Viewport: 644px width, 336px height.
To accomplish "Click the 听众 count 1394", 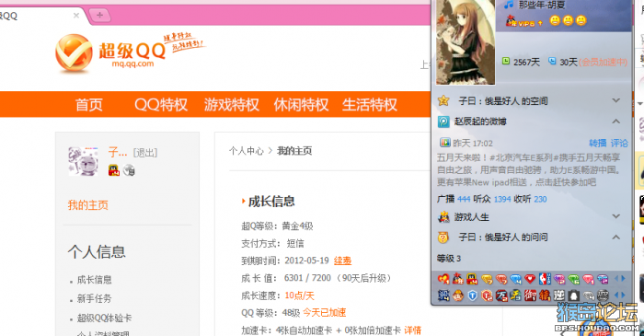I will [x=502, y=199].
